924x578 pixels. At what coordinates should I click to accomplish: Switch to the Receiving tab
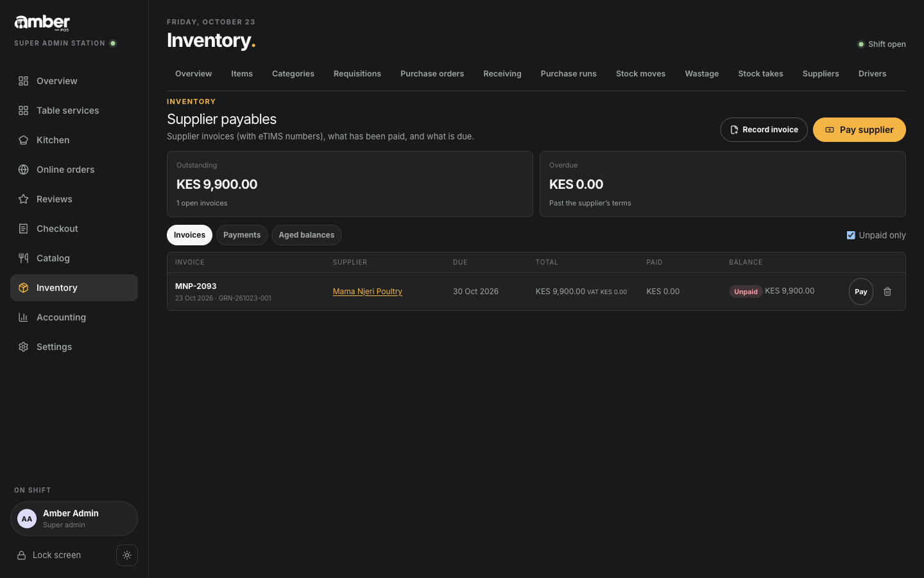coord(502,74)
